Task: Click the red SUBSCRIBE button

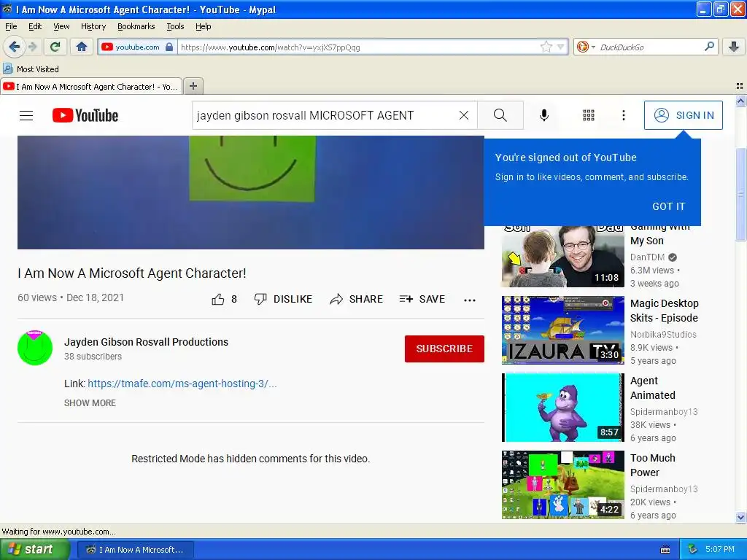Action: (444, 349)
